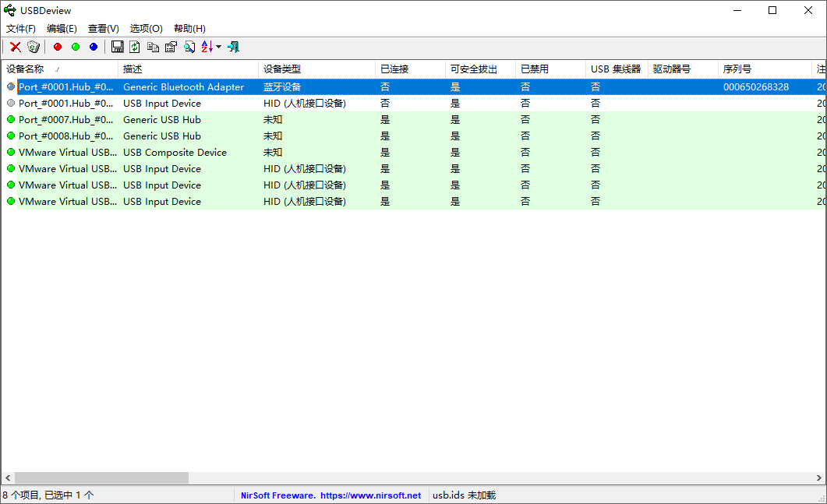Click the green status dot of Port_#0008.Hub row

pos(11,136)
